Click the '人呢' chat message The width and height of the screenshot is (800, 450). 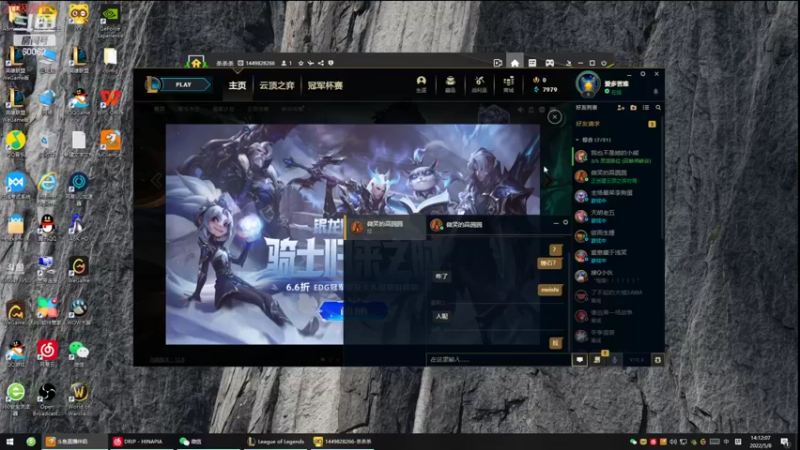[x=441, y=316]
